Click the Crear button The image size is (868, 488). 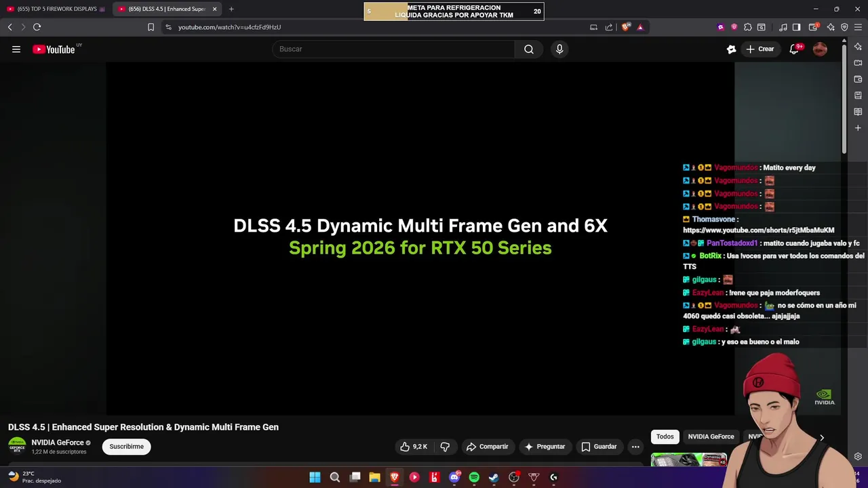[760, 49]
